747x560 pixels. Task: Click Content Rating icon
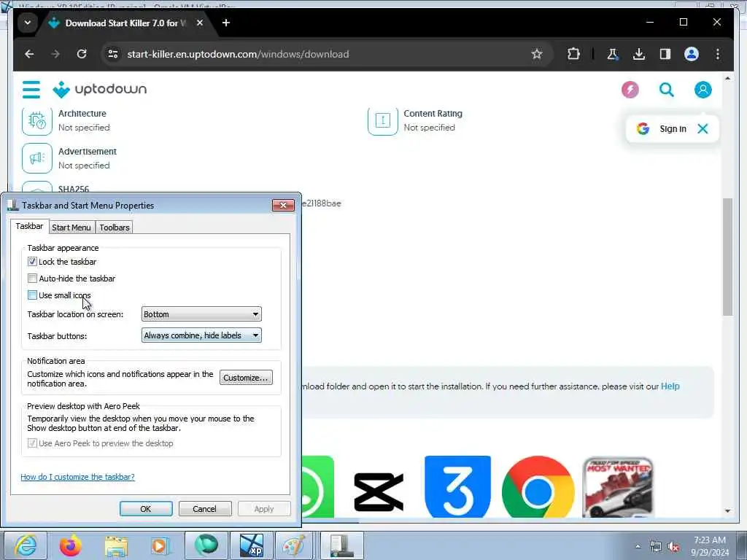[x=382, y=120]
